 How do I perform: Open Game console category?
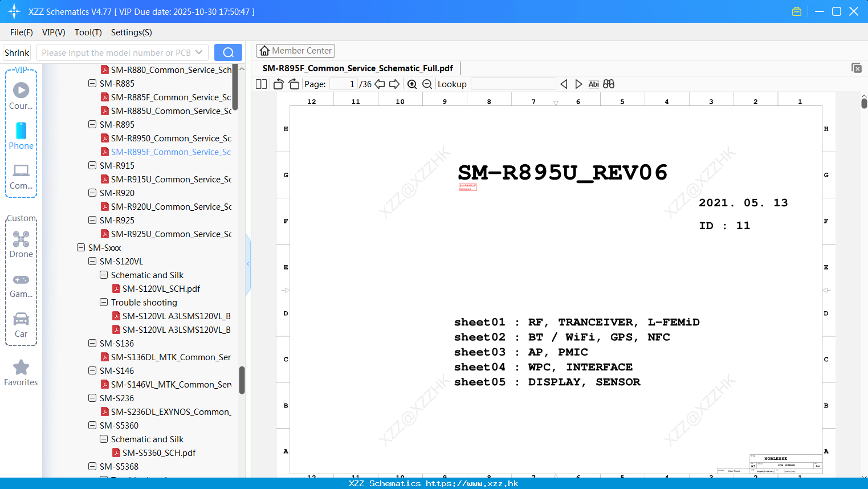[x=21, y=285]
